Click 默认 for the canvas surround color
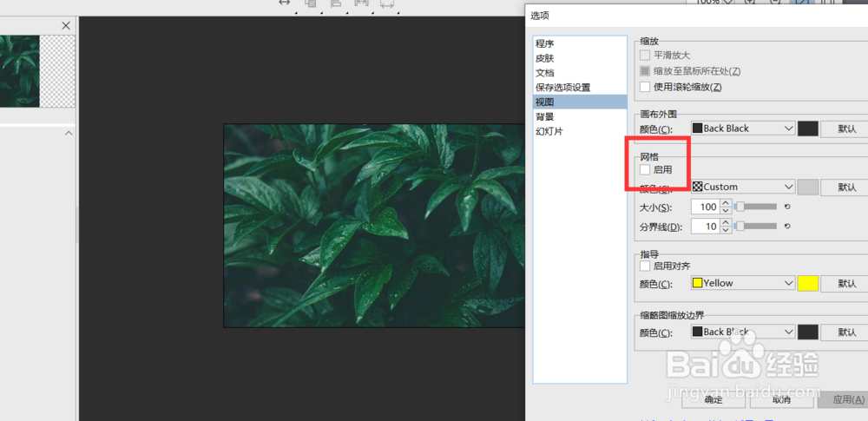This screenshot has height=421, width=868. tap(845, 128)
